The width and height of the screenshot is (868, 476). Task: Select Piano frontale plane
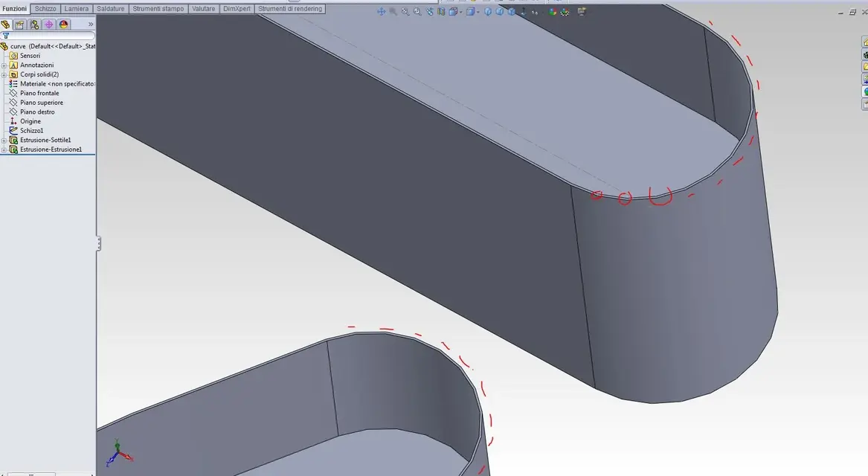39,94
